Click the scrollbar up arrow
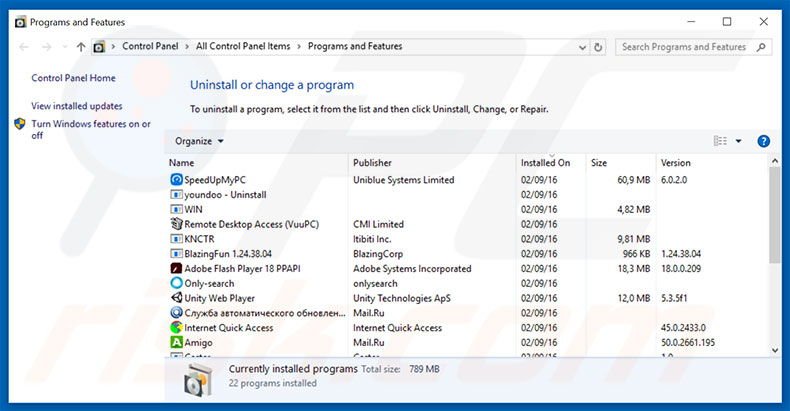This screenshot has height=411, width=790. tap(774, 161)
